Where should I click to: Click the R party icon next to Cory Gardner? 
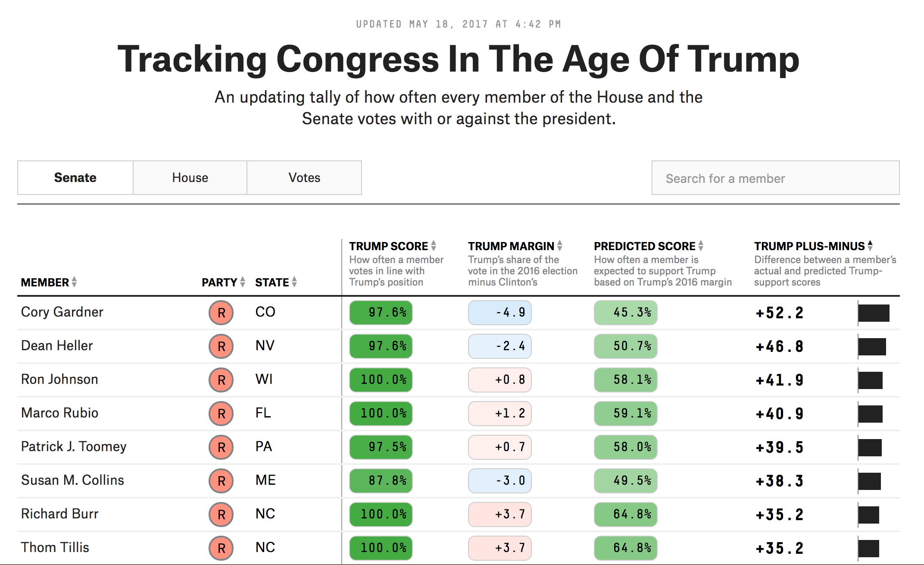pos(221,313)
